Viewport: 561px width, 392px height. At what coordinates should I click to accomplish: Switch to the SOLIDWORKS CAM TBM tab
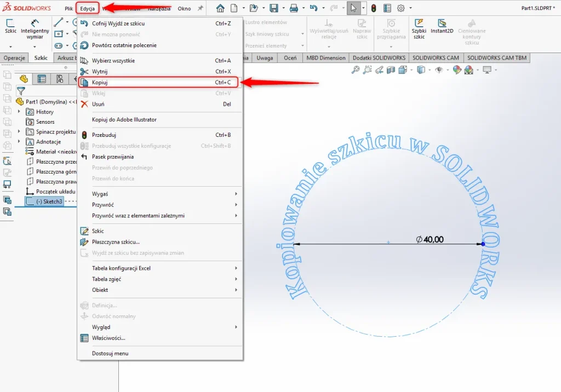(497, 57)
